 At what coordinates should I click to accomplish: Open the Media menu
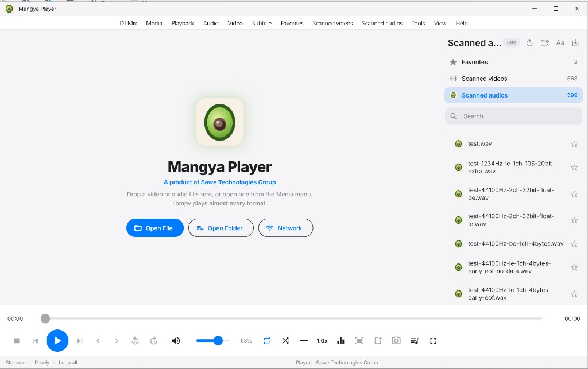[154, 23]
